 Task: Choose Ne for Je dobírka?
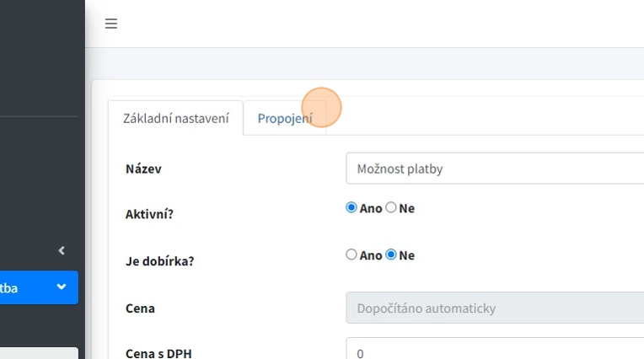tap(391, 255)
